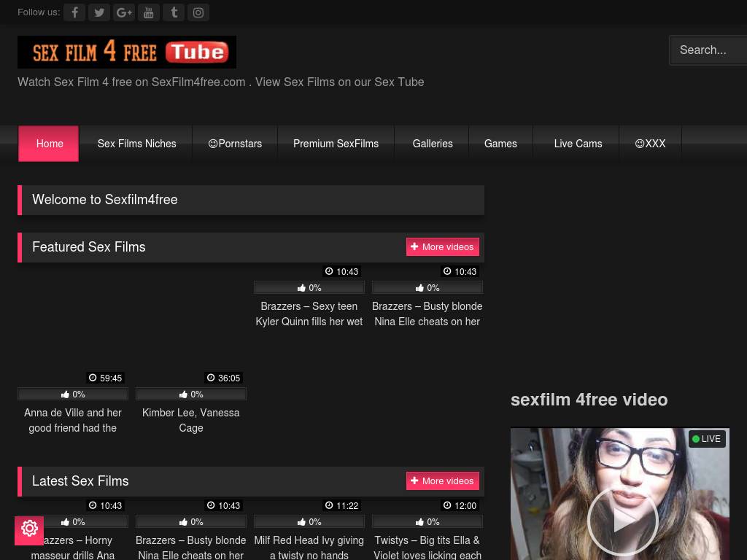Open the Google+ follow icon
This screenshot has height=560, width=747.
coord(124,12)
